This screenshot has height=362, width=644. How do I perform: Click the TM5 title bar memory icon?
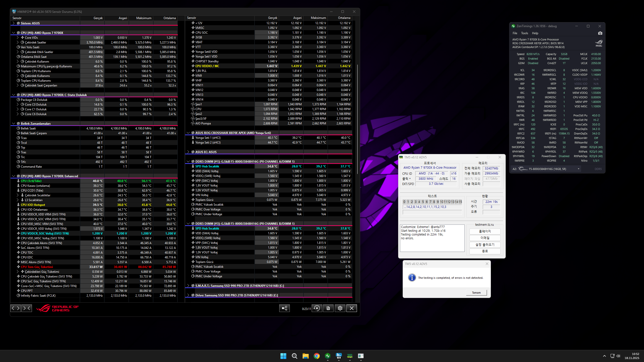(x=401, y=157)
